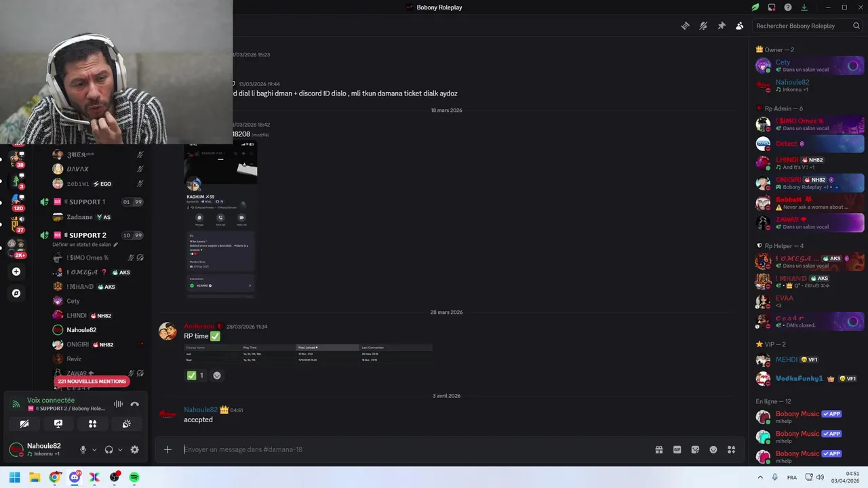
Task: Add a reaction to RP time message
Action: [x=217, y=375]
